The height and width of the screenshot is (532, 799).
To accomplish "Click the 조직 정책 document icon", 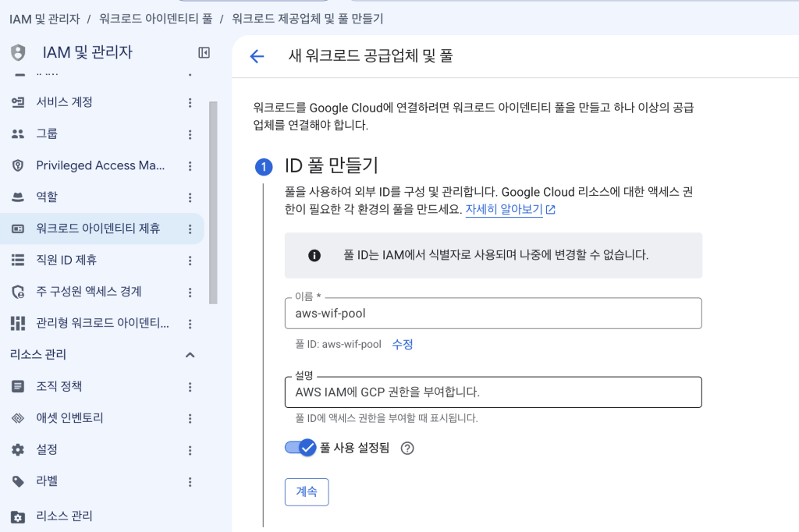I will pyautogui.click(x=18, y=387).
